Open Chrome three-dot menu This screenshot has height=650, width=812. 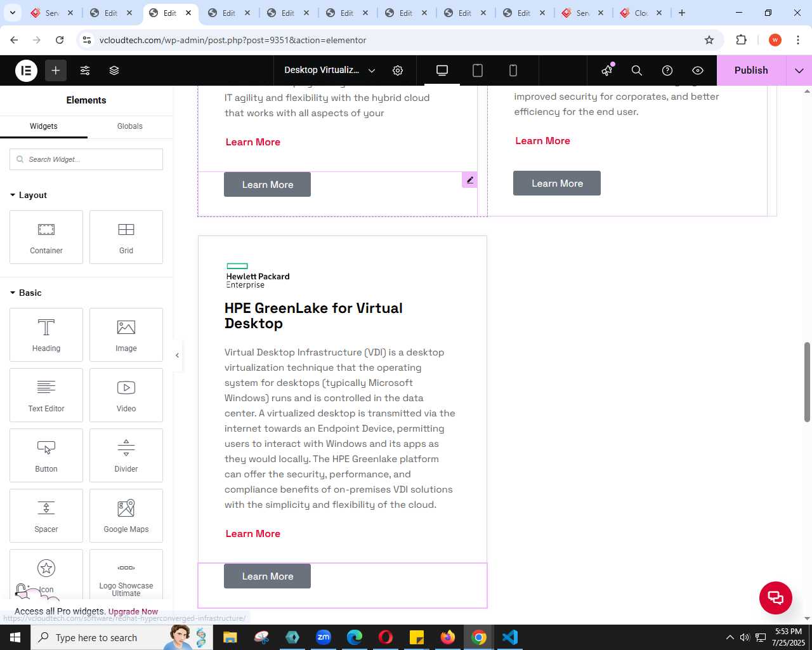pos(798,40)
